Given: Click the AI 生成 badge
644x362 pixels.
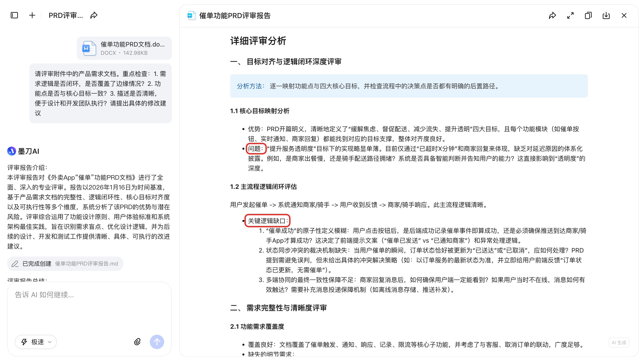Looking at the screenshot, I should (619, 343).
